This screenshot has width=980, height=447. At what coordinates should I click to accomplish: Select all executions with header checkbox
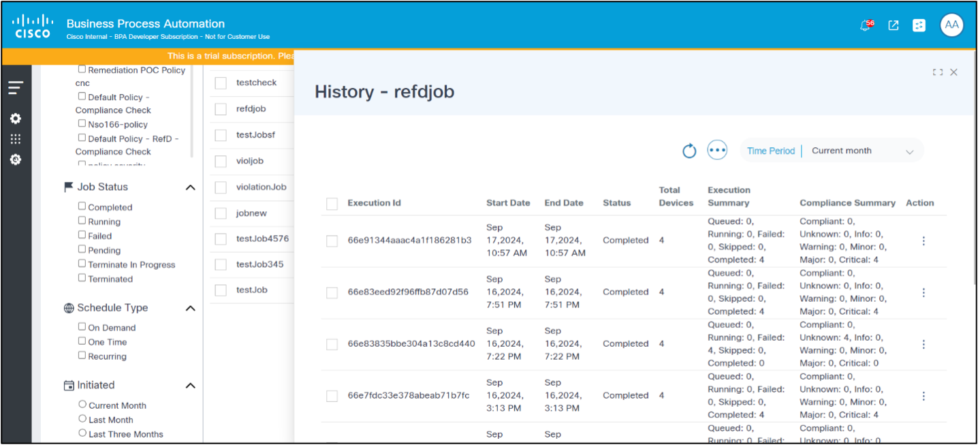tap(332, 204)
